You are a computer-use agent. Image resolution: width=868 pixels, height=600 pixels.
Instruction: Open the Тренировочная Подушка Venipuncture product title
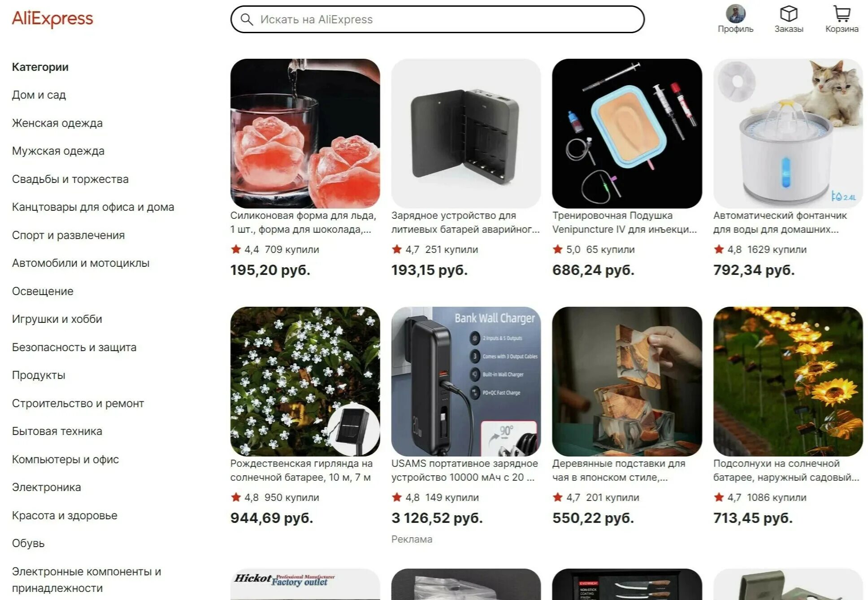coord(625,222)
